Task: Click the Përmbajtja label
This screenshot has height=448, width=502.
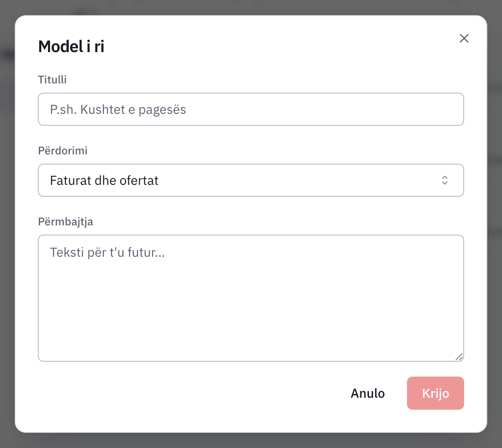Action: click(x=66, y=222)
